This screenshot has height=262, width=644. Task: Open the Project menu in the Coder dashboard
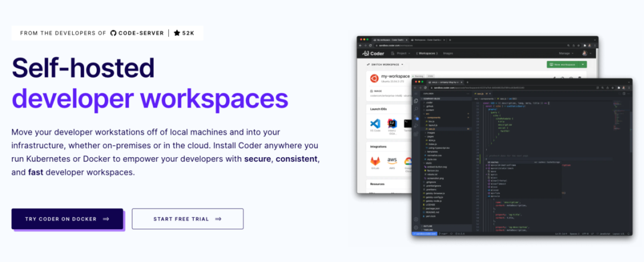coord(401,54)
